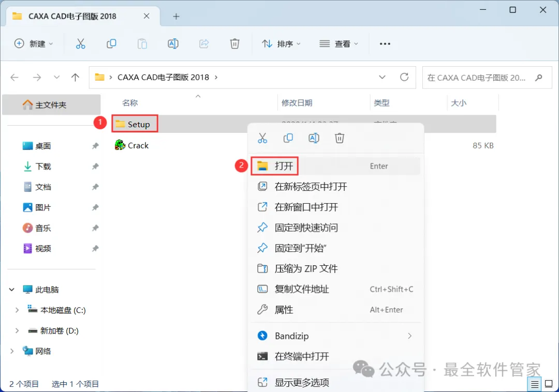The width and height of the screenshot is (559, 392).
Task: Open 下载 in sidebar
Action: click(43, 167)
